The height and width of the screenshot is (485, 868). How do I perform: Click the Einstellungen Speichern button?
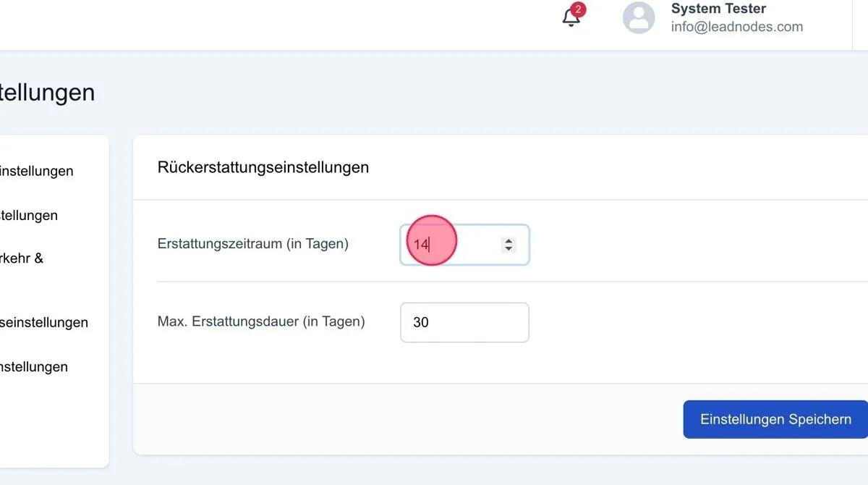coord(775,419)
